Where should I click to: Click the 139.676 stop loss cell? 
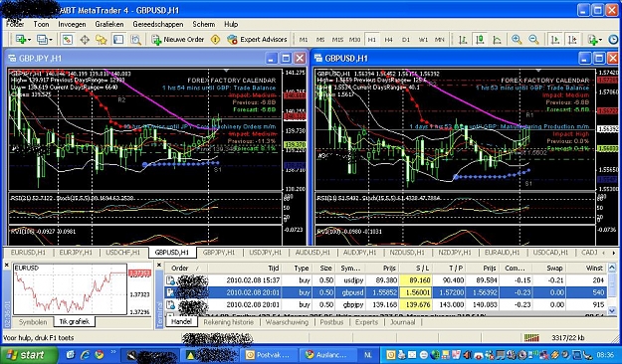tap(417, 304)
